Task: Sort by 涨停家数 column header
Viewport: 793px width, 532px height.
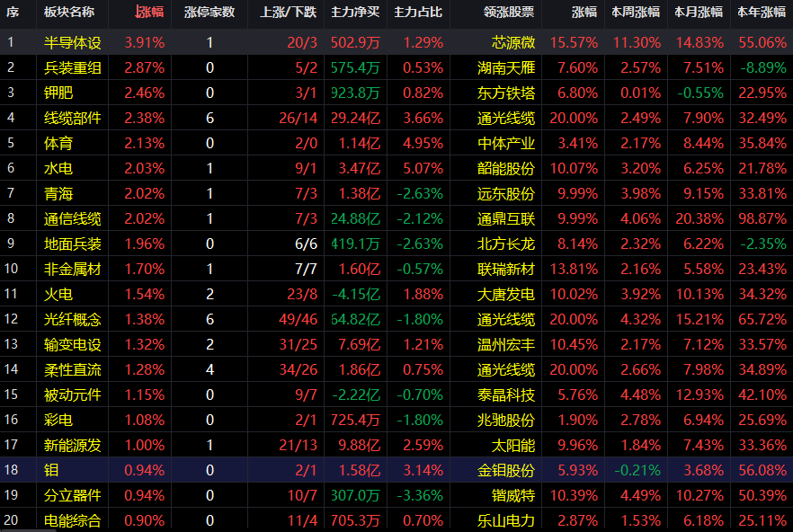Action: pyautogui.click(x=209, y=12)
